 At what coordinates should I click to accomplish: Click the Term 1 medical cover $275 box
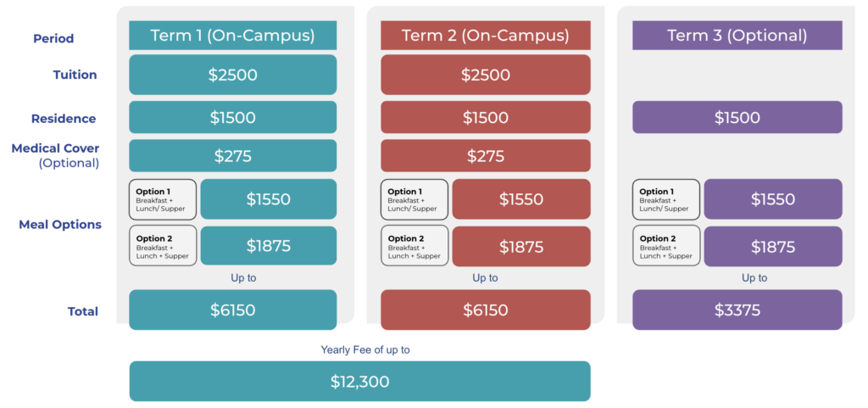click(232, 155)
